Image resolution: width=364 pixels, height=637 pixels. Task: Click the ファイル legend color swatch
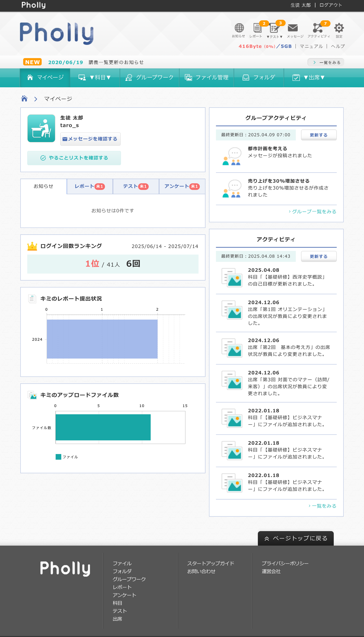click(58, 457)
